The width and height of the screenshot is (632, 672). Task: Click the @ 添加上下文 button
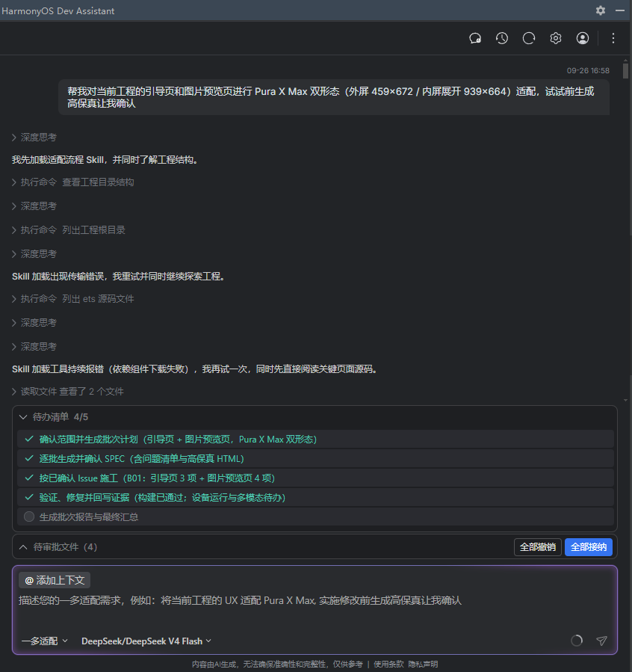(x=55, y=580)
